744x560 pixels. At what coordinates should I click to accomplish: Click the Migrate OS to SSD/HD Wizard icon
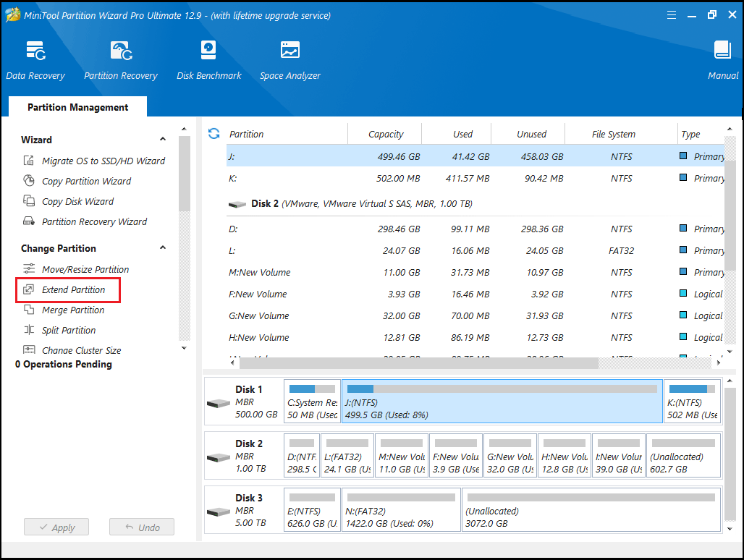29,161
